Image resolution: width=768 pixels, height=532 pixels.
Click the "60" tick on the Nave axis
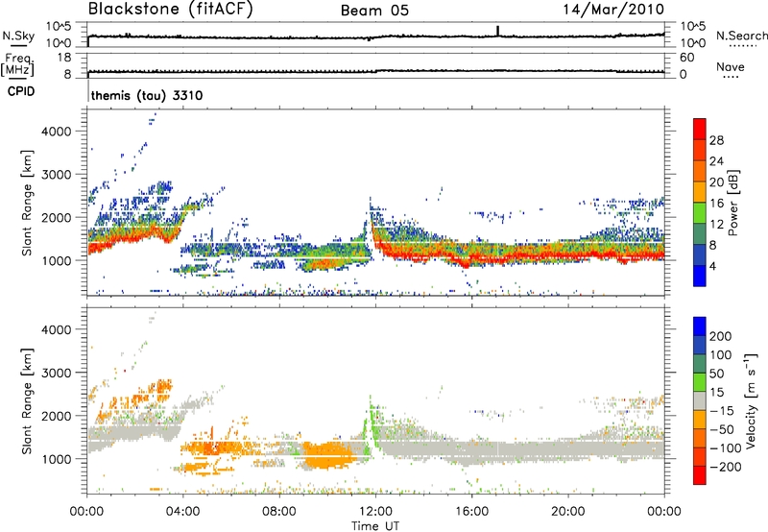click(x=686, y=58)
